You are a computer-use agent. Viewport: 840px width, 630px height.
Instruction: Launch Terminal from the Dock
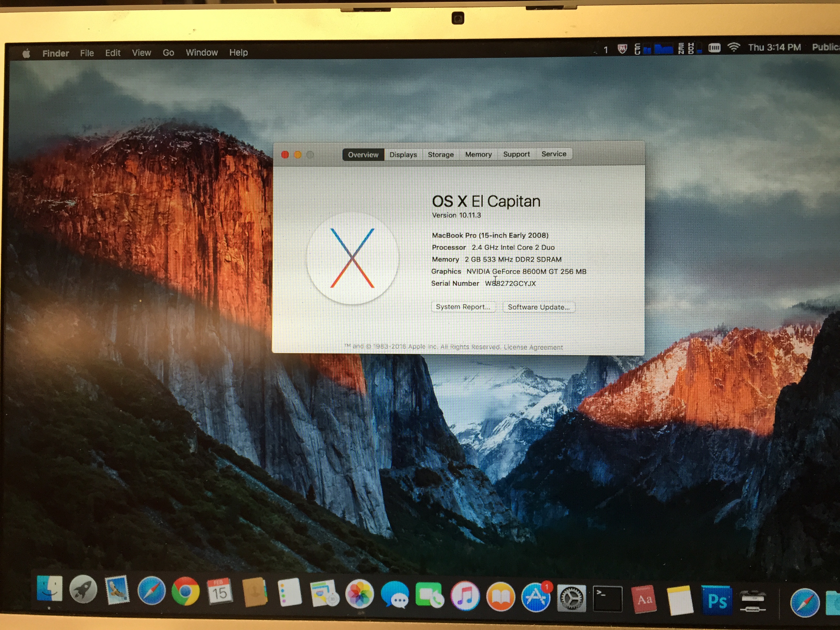click(x=608, y=599)
